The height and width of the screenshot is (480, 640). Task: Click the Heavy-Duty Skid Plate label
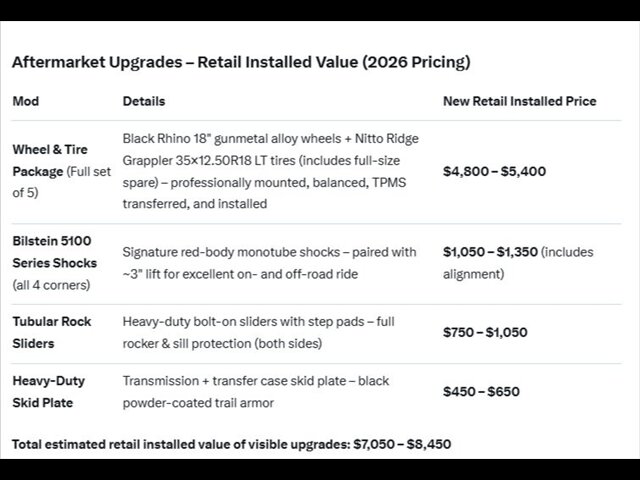click(x=48, y=391)
